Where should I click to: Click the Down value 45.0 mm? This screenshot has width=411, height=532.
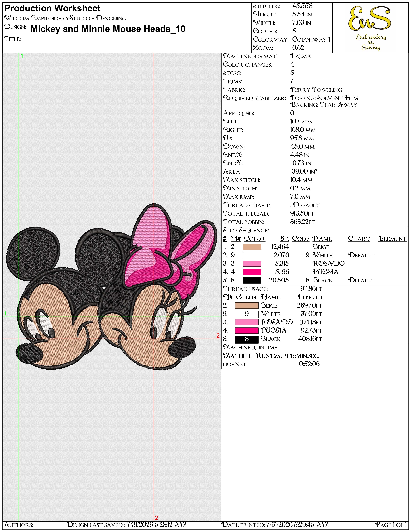coord(302,147)
